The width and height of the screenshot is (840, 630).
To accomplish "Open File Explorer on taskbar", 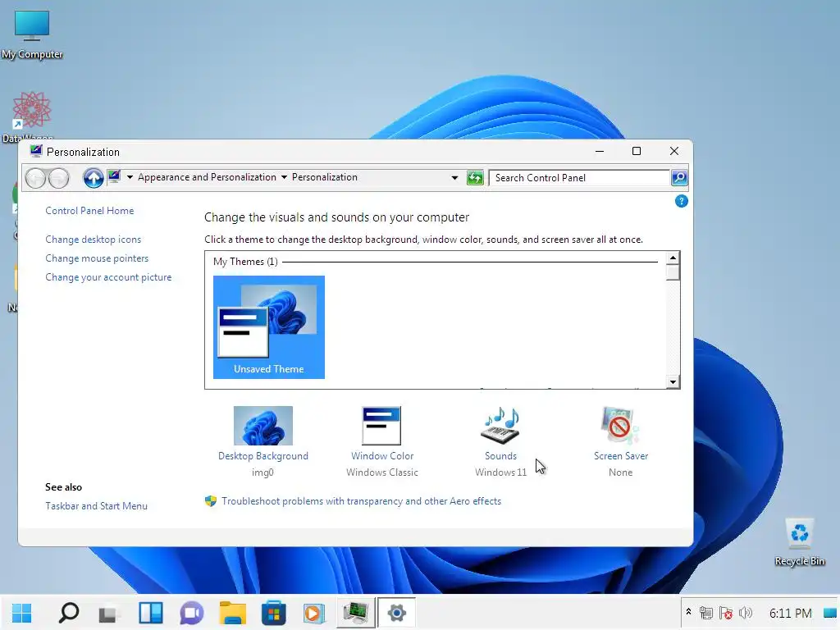I will coord(232,613).
